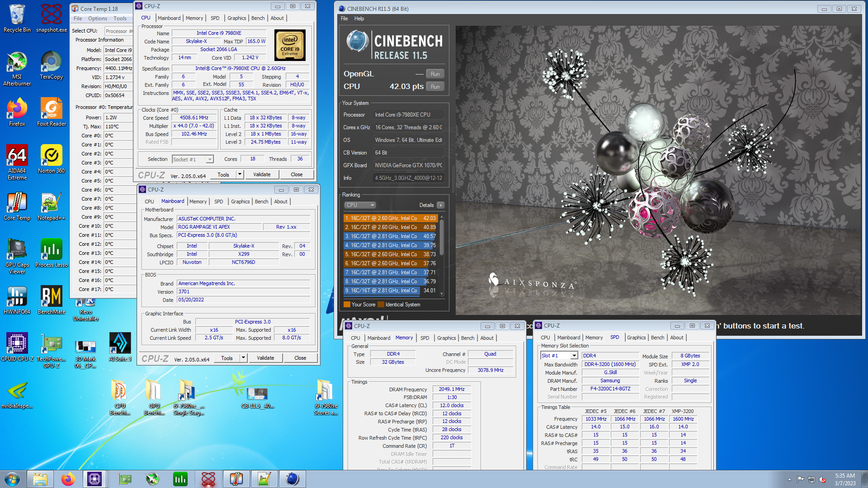Viewport: 868px width, 488px height.
Task: Click Close button in Mainboard CPU-Z window
Action: tap(300, 358)
